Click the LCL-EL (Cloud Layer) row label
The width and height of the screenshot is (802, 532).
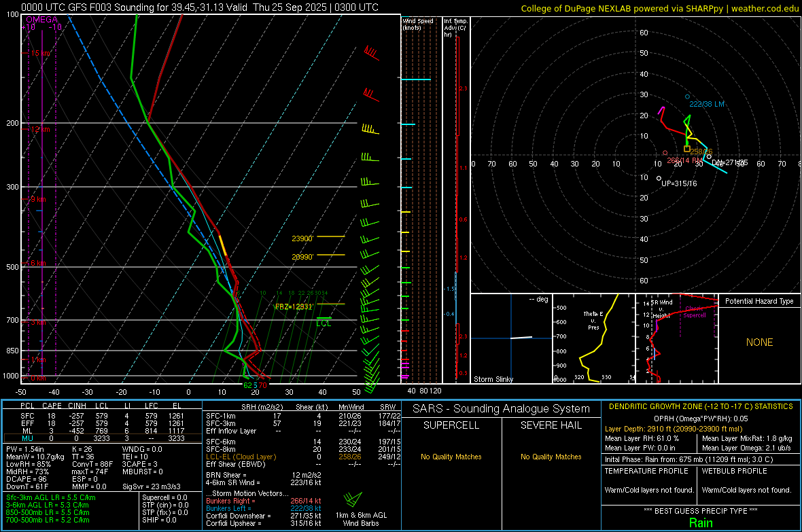pos(241,457)
